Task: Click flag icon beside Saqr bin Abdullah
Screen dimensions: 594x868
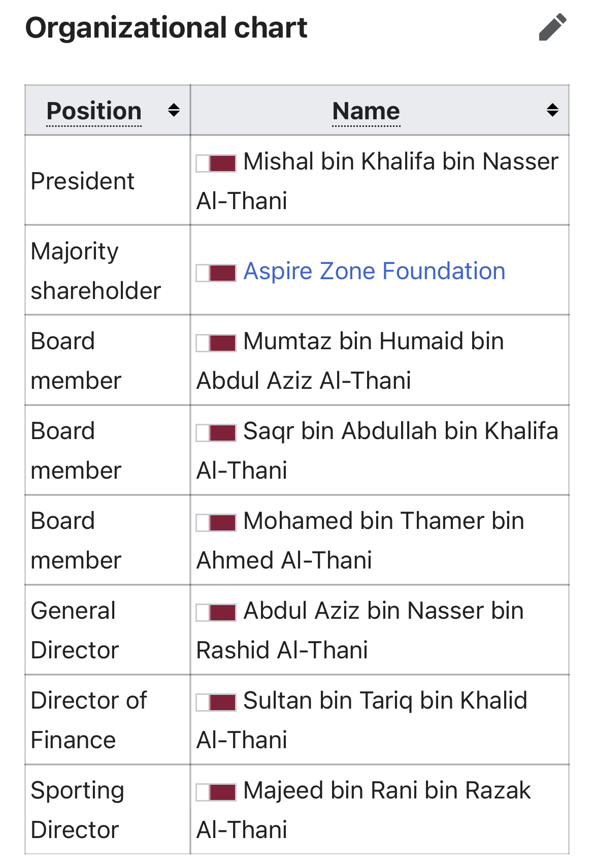Action: pyautogui.click(x=216, y=433)
